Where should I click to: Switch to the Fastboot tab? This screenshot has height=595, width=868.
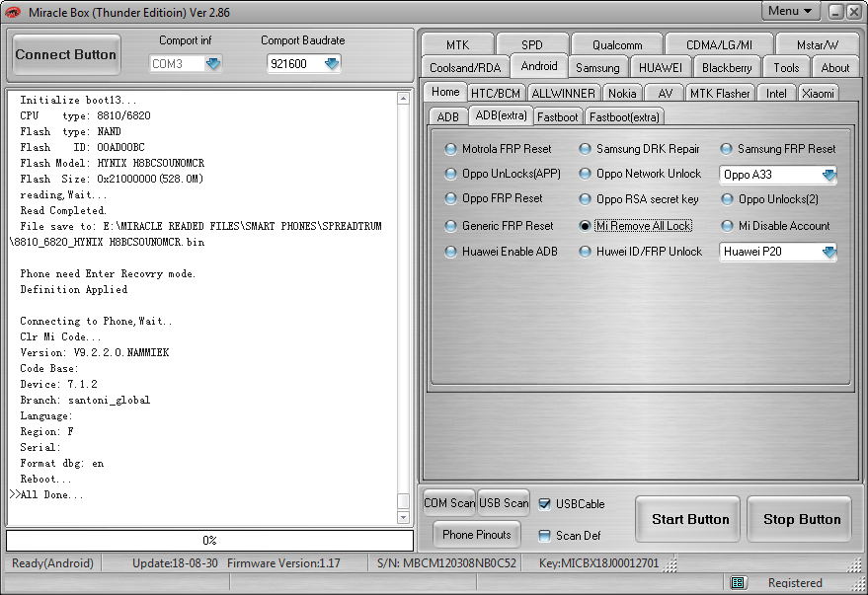tap(558, 116)
